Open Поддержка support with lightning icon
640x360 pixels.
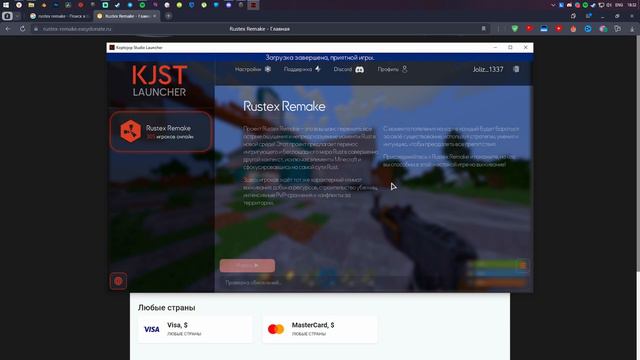pyautogui.click(x=302, y=69)
